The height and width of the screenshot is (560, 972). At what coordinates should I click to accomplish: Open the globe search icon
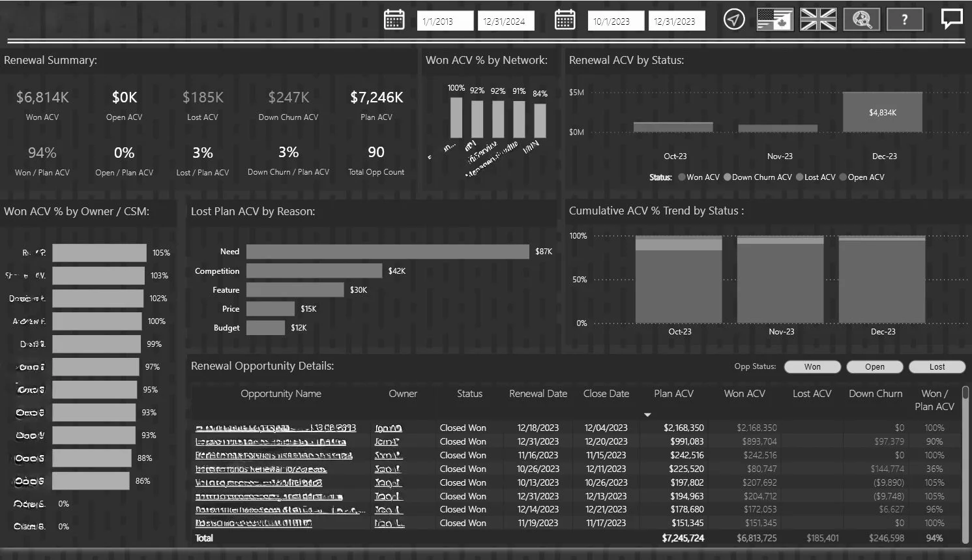coord(862,20)
